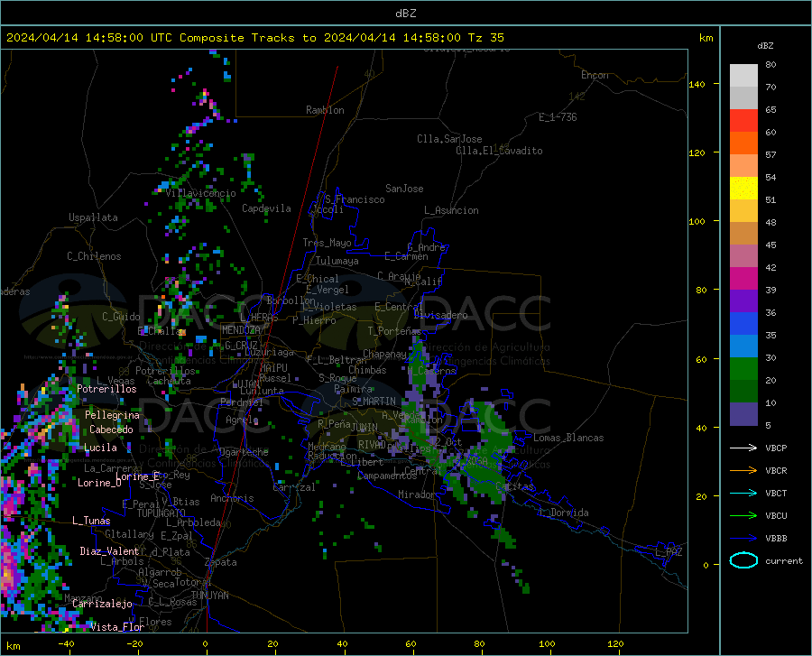
Task: Click the E_1-736 place label
Action: (558, 117)
